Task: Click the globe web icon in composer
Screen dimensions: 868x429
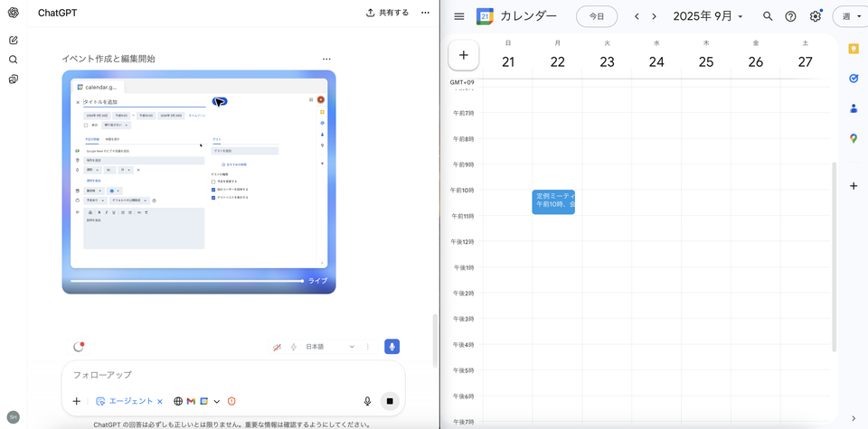Action: pyautogui.click(x=178, y=401)
